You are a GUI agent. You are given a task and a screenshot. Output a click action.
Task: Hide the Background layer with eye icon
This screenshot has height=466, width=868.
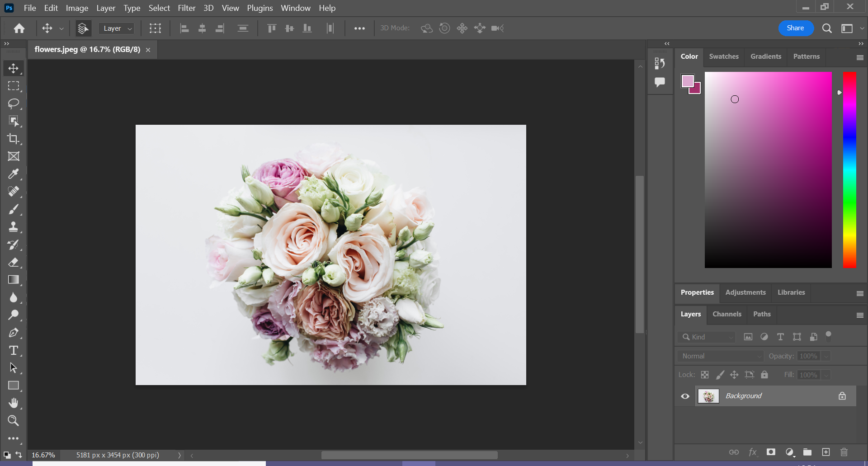point(685,396)
